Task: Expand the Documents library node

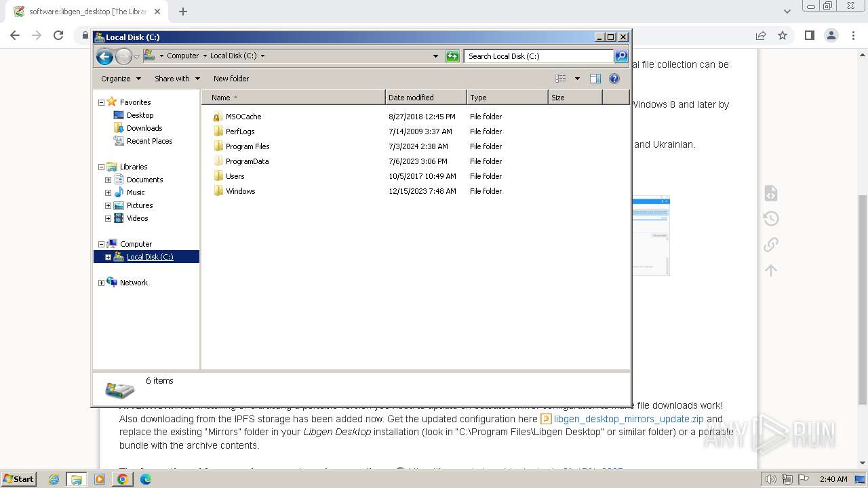Action: click(108, 180)
